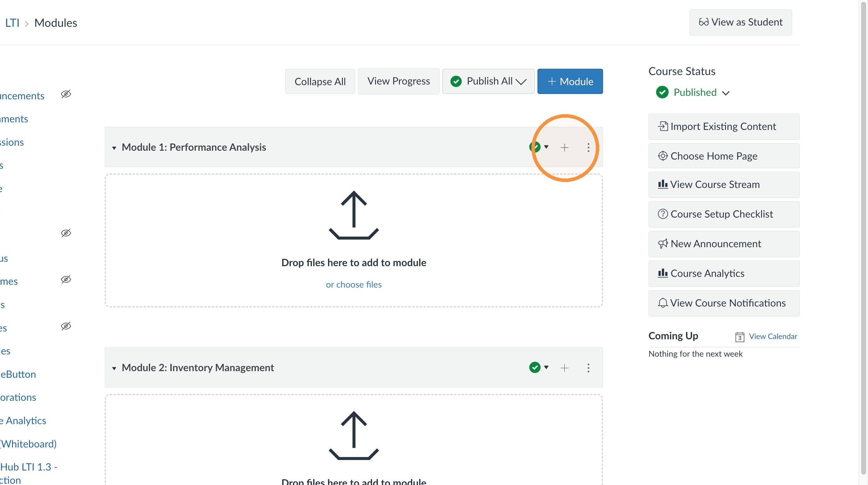The height and width of the screenshot is (485, 868).
Task: Open Module 1 options kebab menu
Action: (588, 148)
